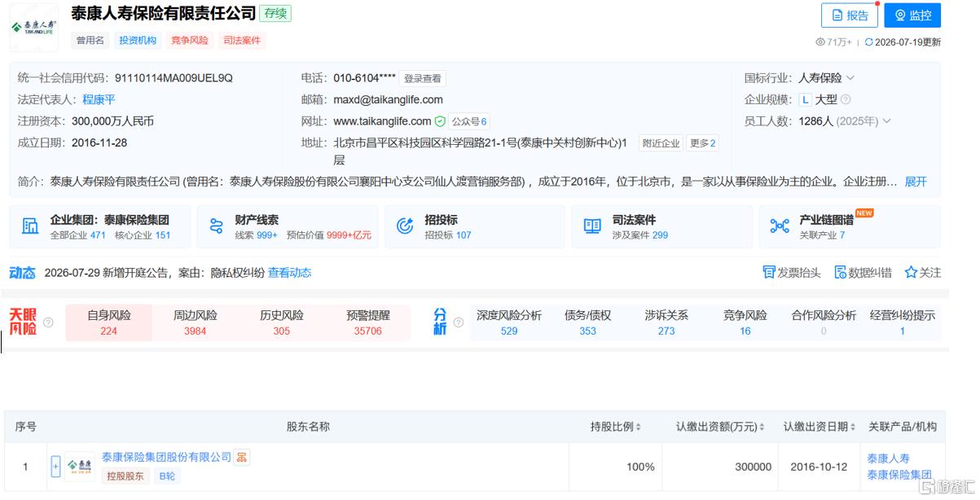The width and height of the screenshot is (980, 500).
Task: Expand the 人寿保险 industry dropdown arrow
Action: click(x=850, y=78)
